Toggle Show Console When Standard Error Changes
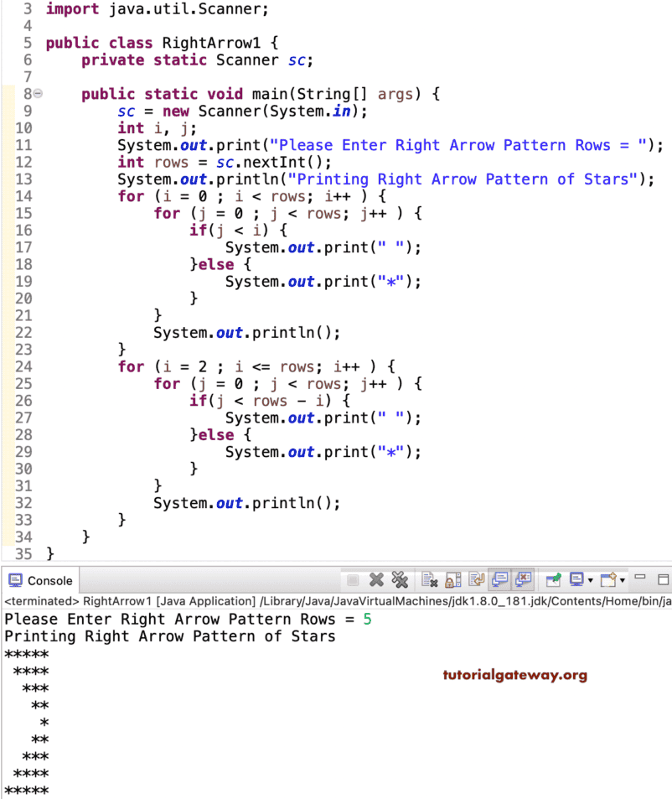 pos(523,579)
